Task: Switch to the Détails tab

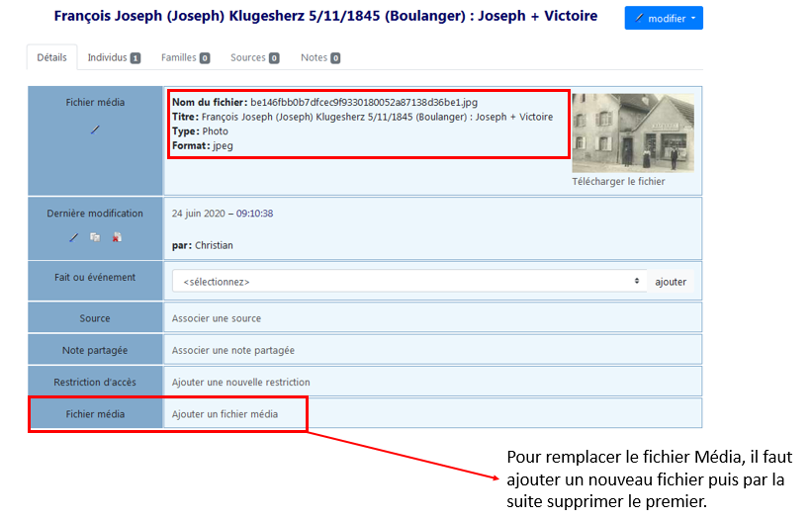Action: [x=51, y=57]
